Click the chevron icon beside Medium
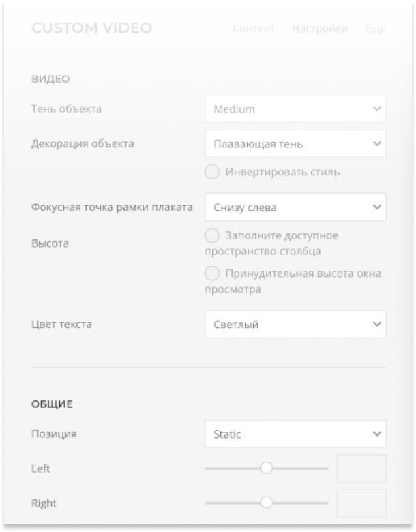Viewport: 416px width, 532px height. click(377, 109)
